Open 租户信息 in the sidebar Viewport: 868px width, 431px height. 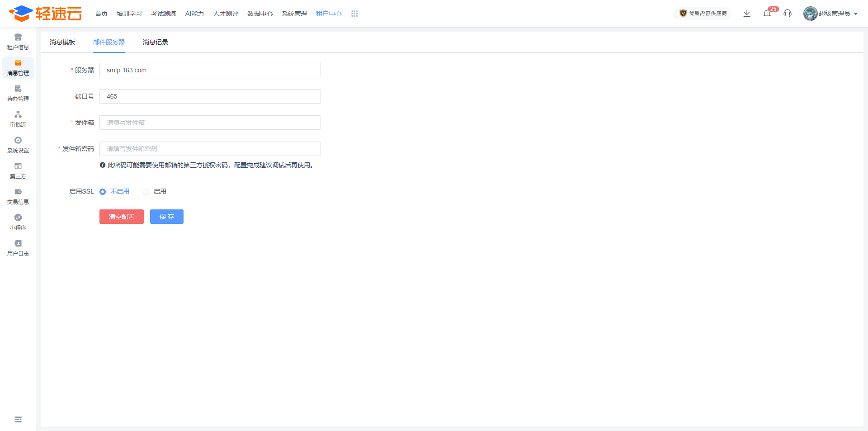[x=18, y=42]
